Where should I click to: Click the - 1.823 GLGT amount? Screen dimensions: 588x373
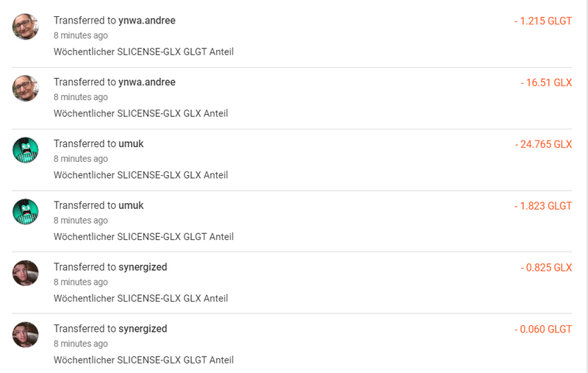[x=543, y=206]
